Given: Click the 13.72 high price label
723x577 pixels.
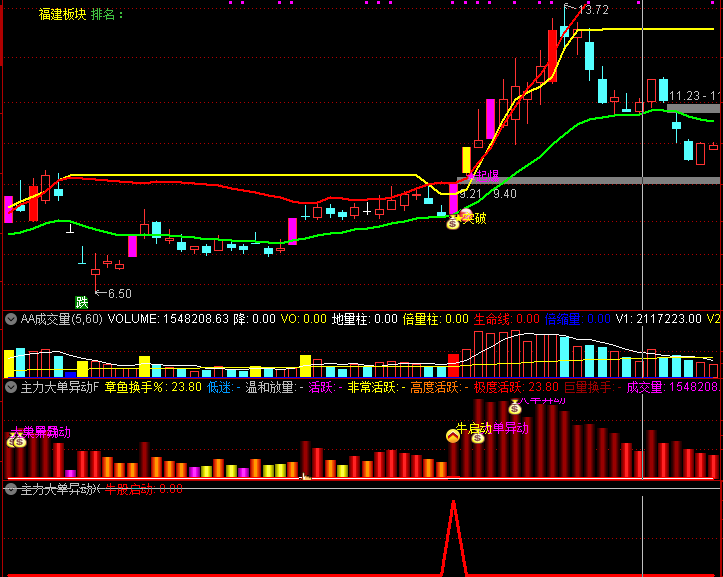Looking at the screenshot, I should (x=593, y=10).
